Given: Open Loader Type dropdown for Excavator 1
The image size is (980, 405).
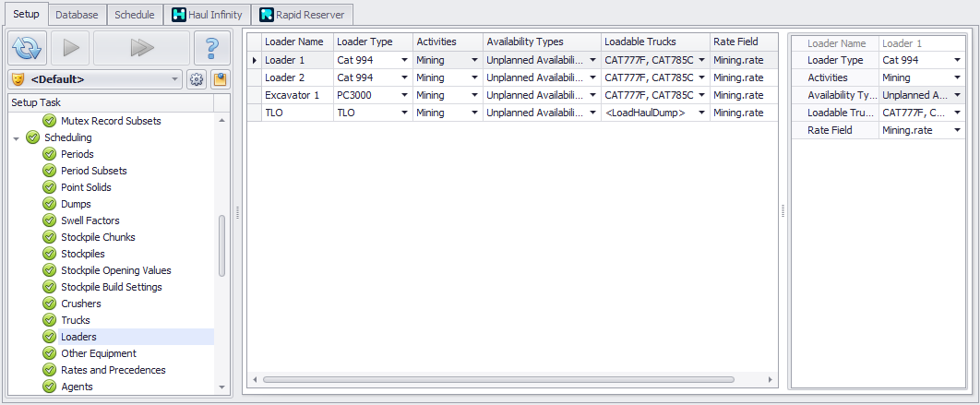Looking at the screenshot, I should point(404,95).
